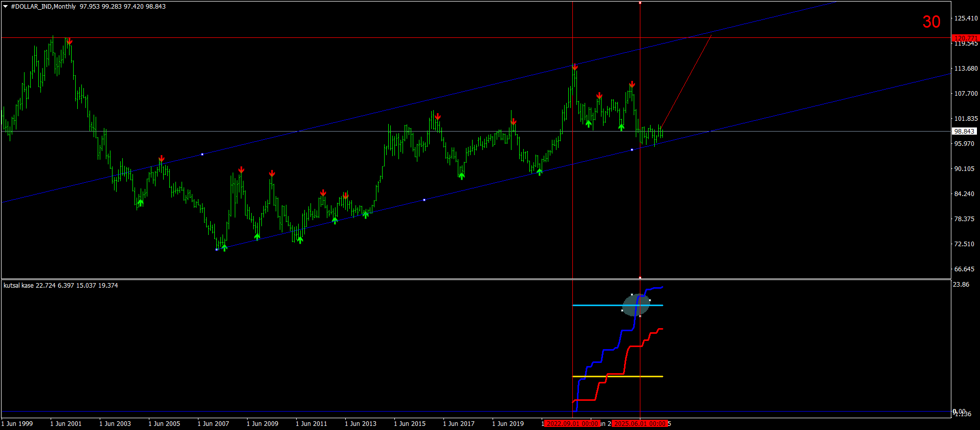Select the red projection trendline toward 120
The image size is (980, 430).
coord(686,81)
